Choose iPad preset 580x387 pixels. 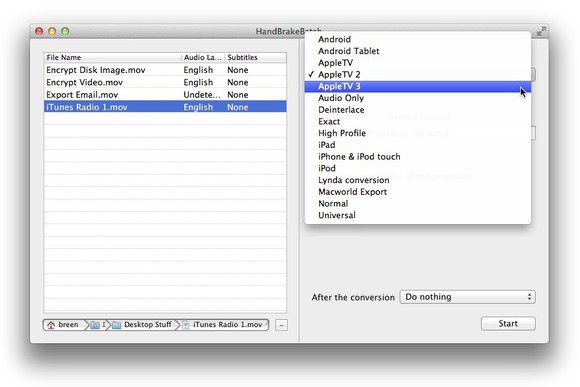pyautogui.click(x=418, y=145)
